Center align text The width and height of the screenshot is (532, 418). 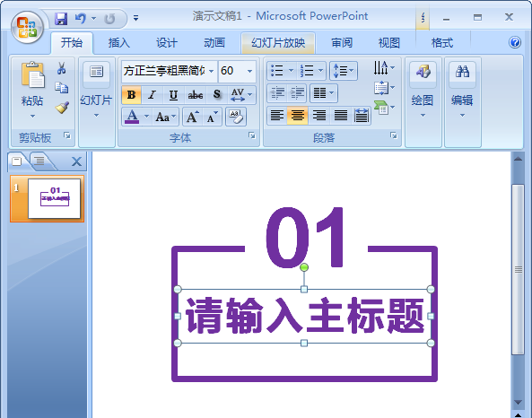tap(298, 116)
